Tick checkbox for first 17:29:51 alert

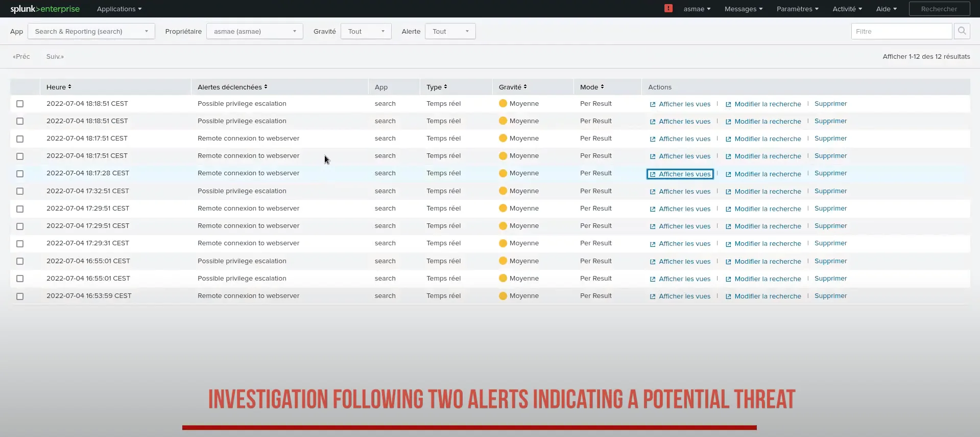click(x=20, y=209)
